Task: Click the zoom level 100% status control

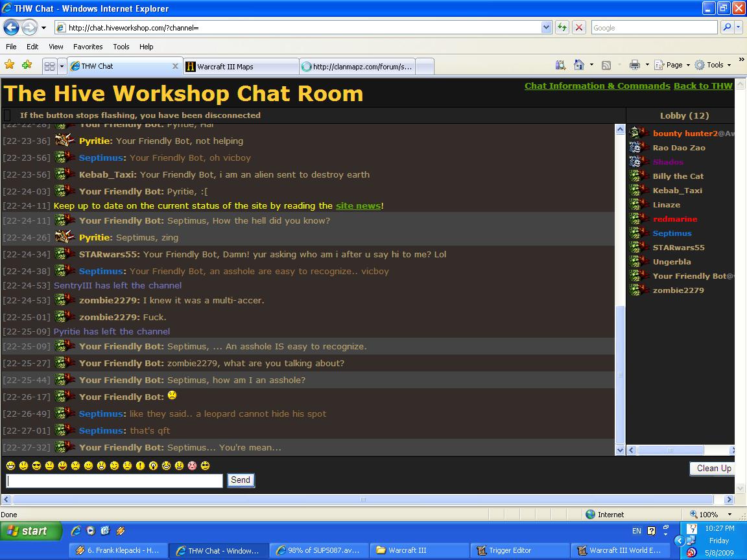Action: pyautogui.click(x=711, y=514)
